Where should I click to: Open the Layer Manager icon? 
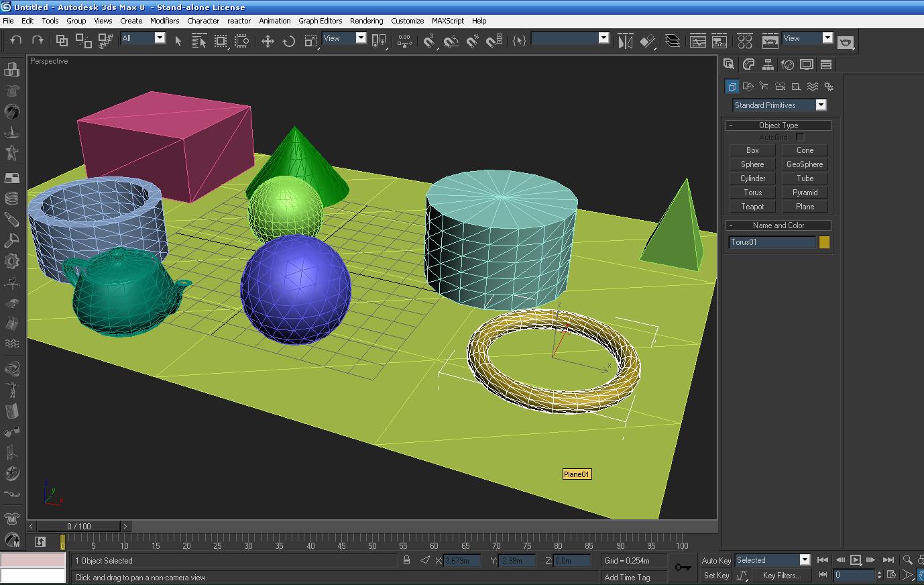[673, 41]
